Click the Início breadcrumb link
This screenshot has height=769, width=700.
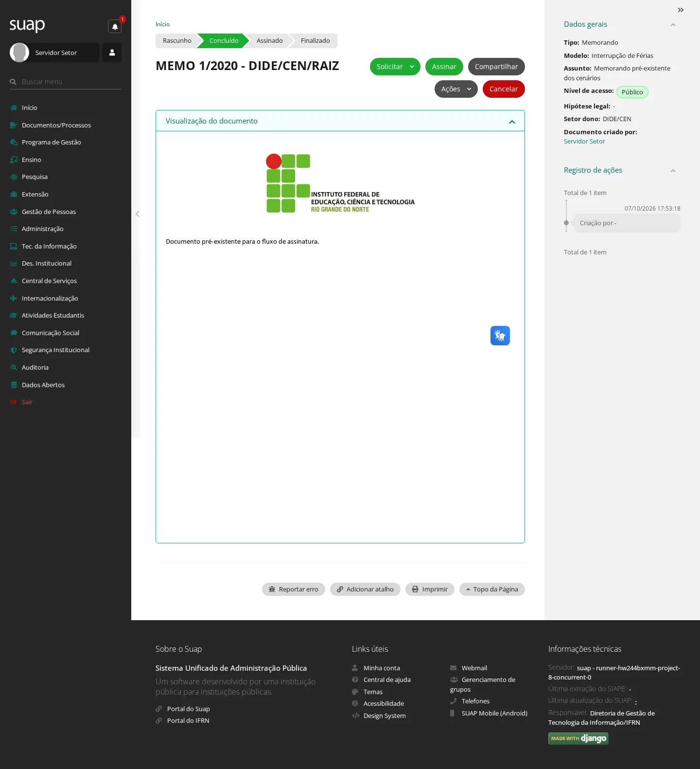coord(162,24)
